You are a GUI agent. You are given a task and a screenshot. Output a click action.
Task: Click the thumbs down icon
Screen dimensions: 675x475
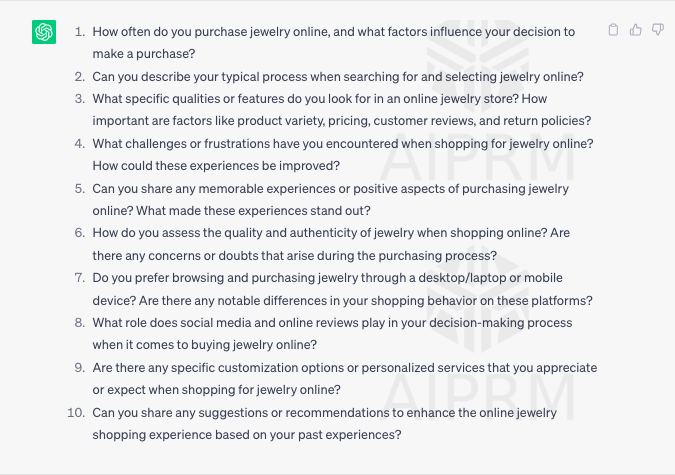pyautogui.click(x=658, y=30)
